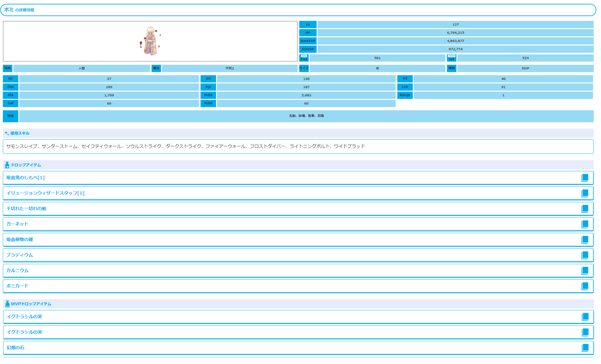
Task: Click the book icon beside 吸血植物の種
Action: [x=585, y=240]
